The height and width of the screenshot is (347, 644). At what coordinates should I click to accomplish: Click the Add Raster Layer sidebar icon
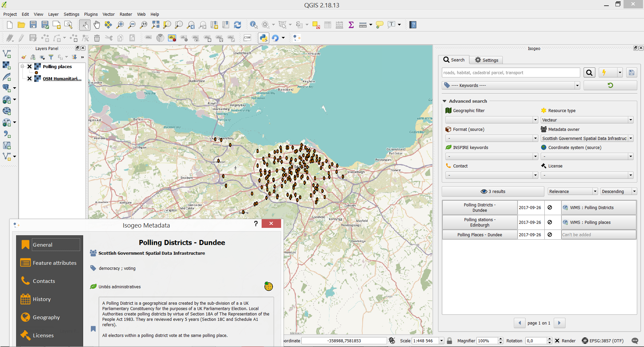[7, 65]
